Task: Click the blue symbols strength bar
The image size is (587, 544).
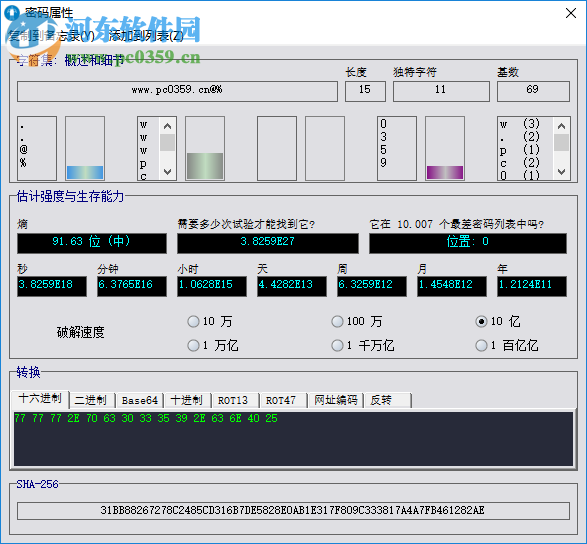Action: 85,172
